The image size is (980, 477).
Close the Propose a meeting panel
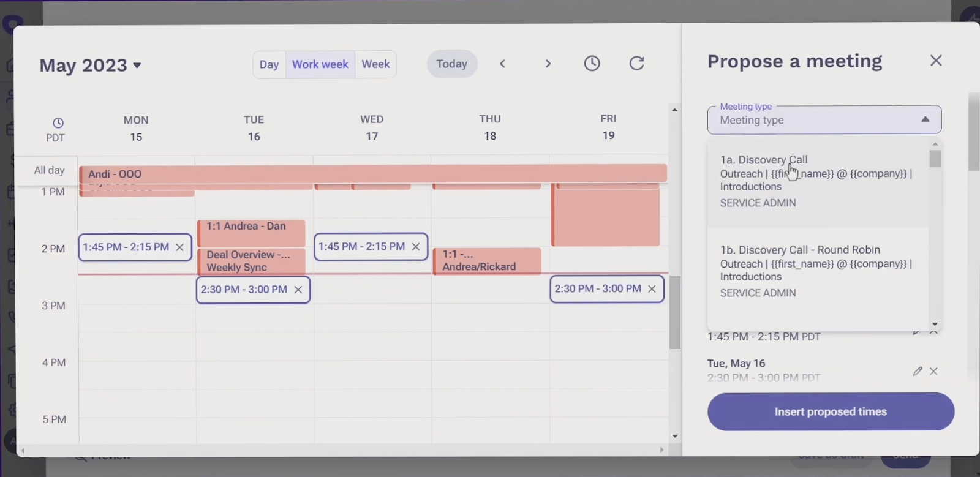tap(935, 61)
